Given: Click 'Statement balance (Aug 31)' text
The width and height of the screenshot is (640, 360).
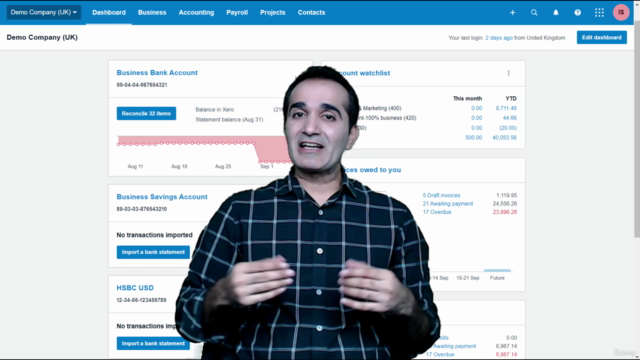Looking at the screenshot, I should pyautogui.click(x=229, y=120).
